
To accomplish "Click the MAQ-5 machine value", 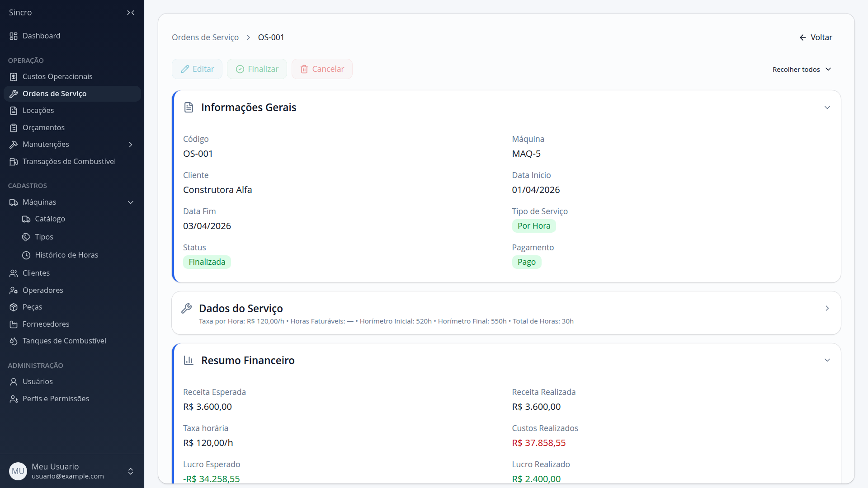I will click(526, 154).
